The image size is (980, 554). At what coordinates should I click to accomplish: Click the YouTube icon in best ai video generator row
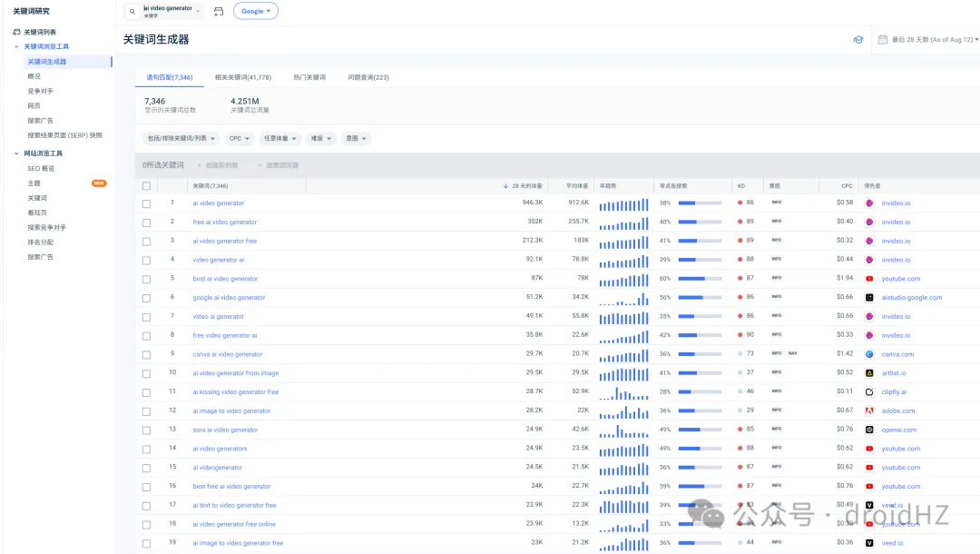869,279
